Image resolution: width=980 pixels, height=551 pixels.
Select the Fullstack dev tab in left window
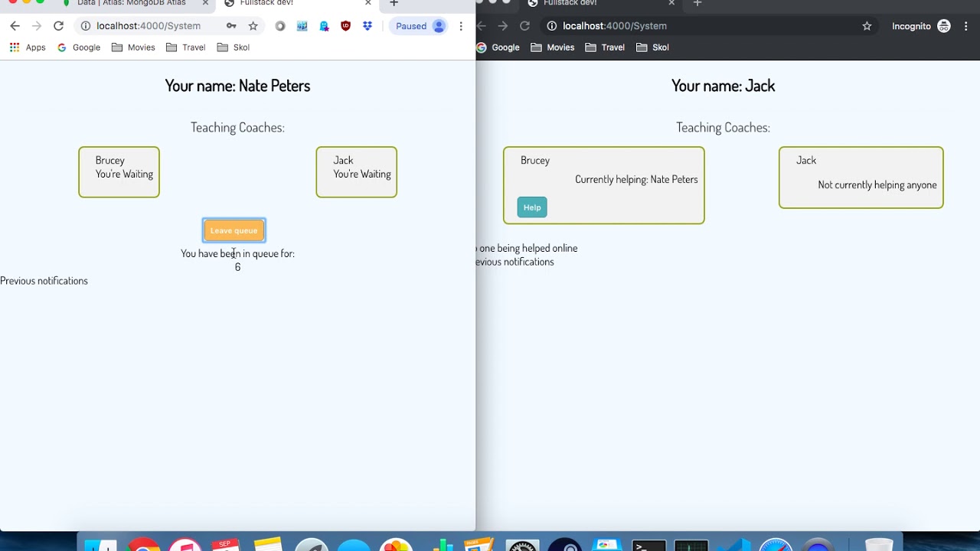click(296, 4)
